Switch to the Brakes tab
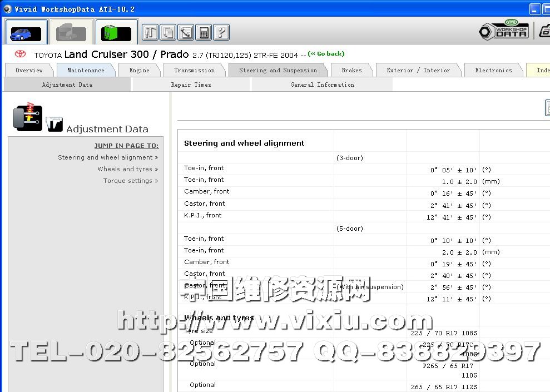 [351, 71]
